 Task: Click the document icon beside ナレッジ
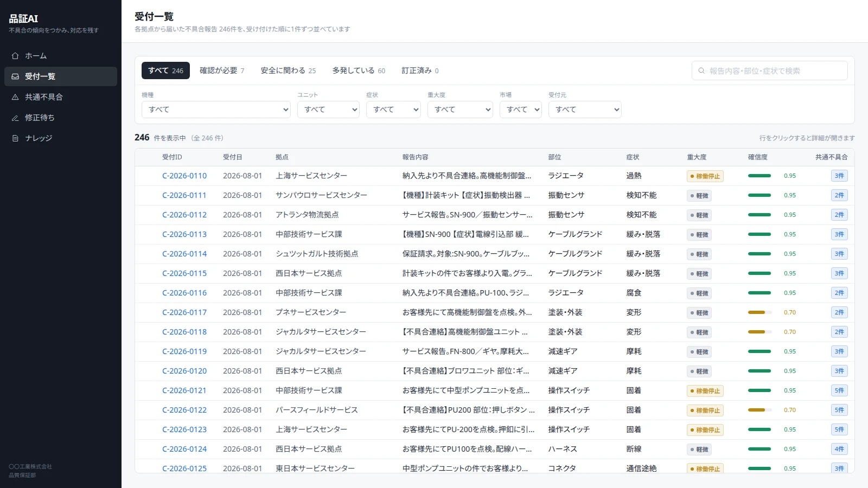[x=15, y=138]
